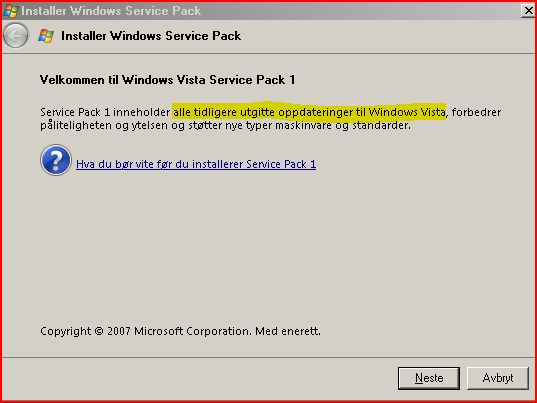
Task: Click the Windows logo beside the bold header
Action: tap(46, 36)
